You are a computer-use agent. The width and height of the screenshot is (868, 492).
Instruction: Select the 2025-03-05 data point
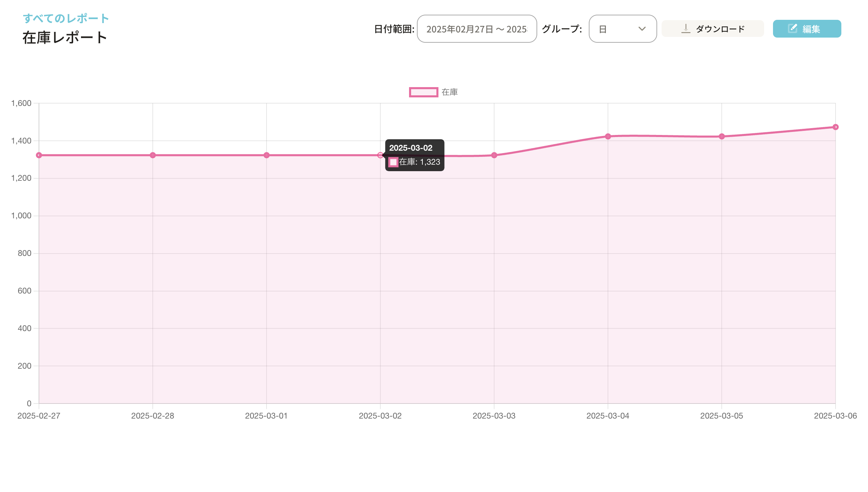(722, 136)
